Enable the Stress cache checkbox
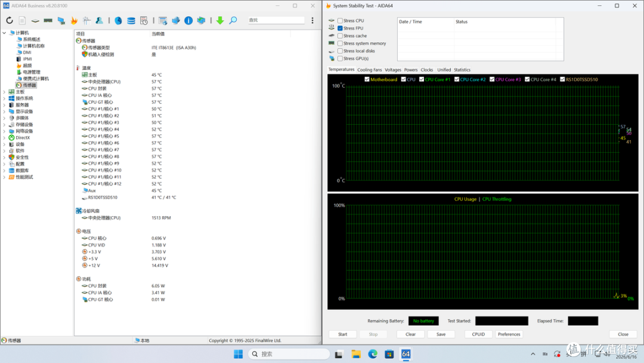Image resolution: width=644 pixels, height=363 pixels. (340, 36)
